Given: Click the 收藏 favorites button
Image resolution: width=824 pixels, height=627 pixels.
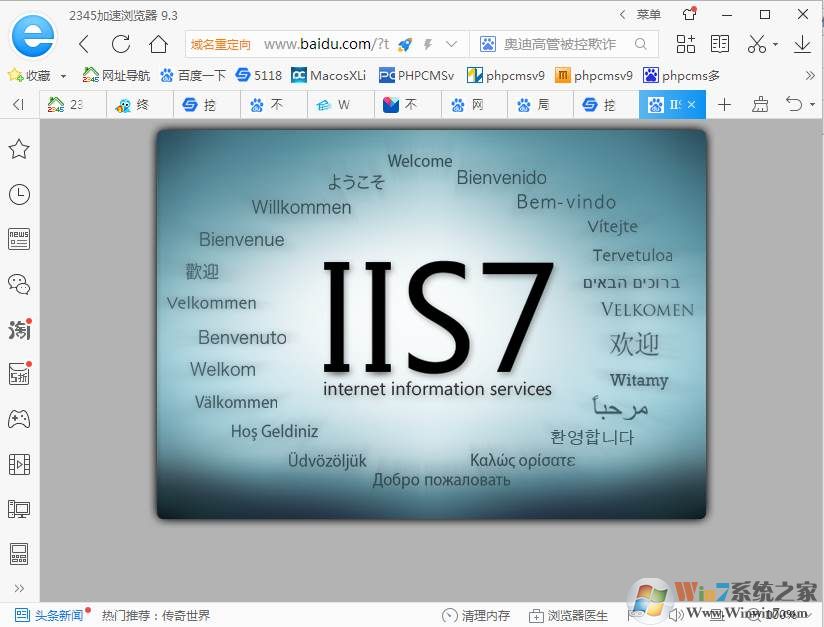Looking at the screenshot, I should [x=29, y=76].
